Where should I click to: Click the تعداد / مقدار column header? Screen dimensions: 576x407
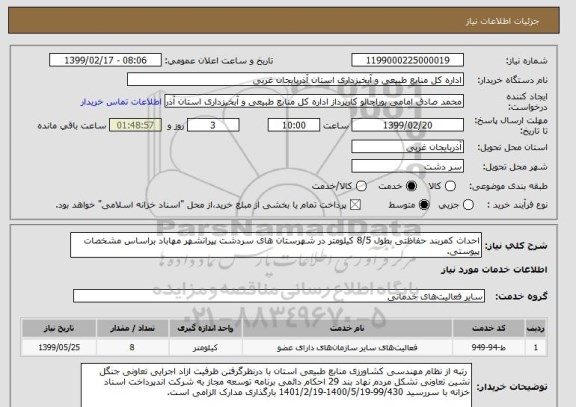click(x=132, y=328)
